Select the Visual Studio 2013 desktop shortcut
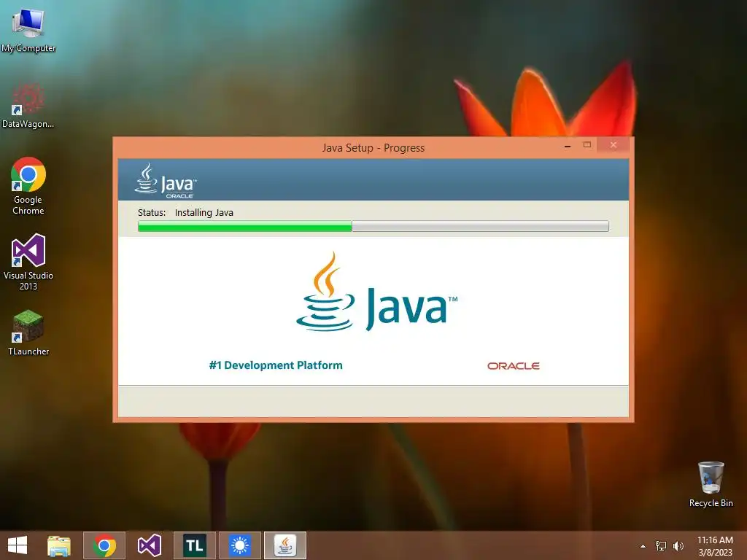The height and width of the screenshot is (560, 747). point(28,262)
